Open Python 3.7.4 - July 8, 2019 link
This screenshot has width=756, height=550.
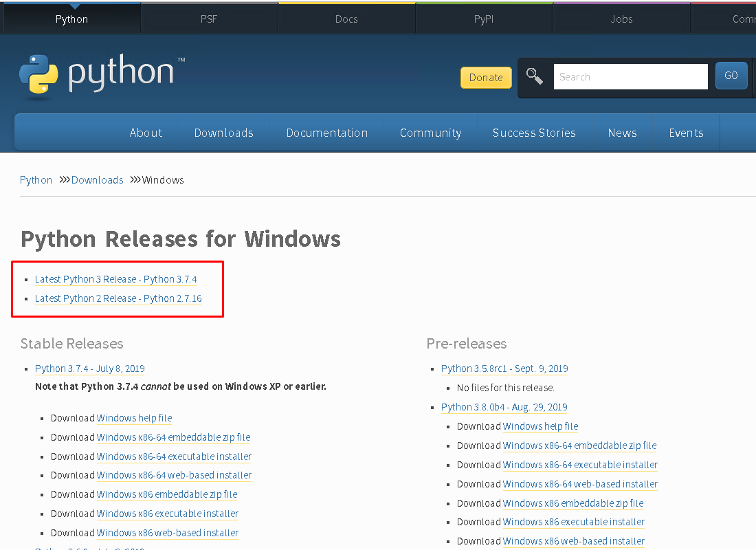coord(89,368)
